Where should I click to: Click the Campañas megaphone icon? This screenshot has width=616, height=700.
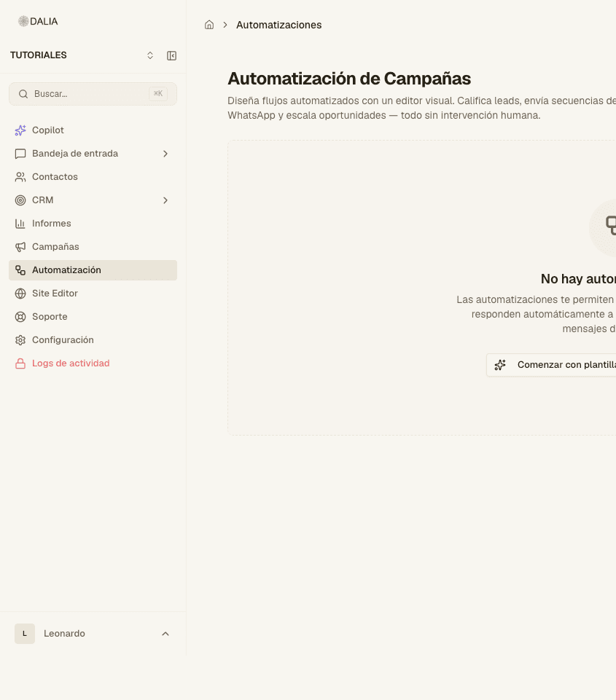(20, 247)
